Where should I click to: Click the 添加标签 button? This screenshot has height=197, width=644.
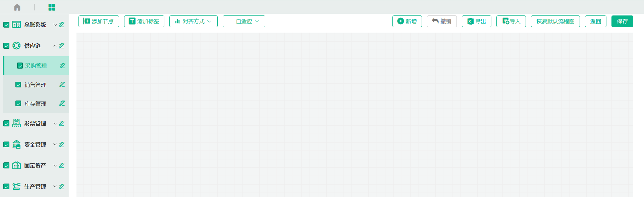144,21
